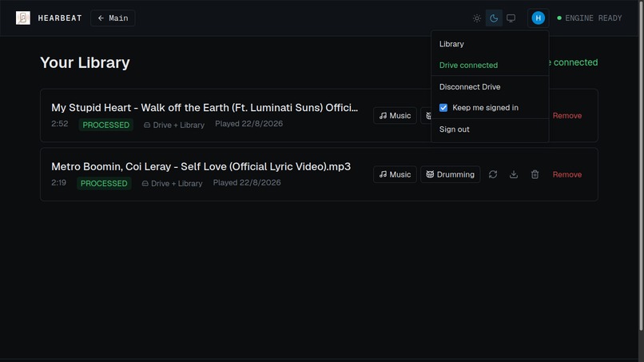Open Drumming mode for Self Love track
Screen dimensions: 644x362
pyautogui.click(x=450, y=174)
